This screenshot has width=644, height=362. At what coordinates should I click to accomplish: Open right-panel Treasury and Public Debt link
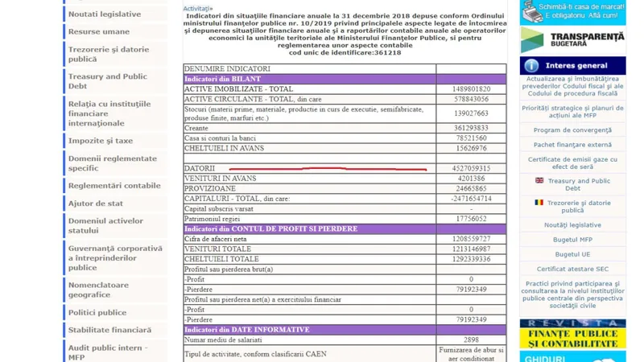click(x=579, y=185)
